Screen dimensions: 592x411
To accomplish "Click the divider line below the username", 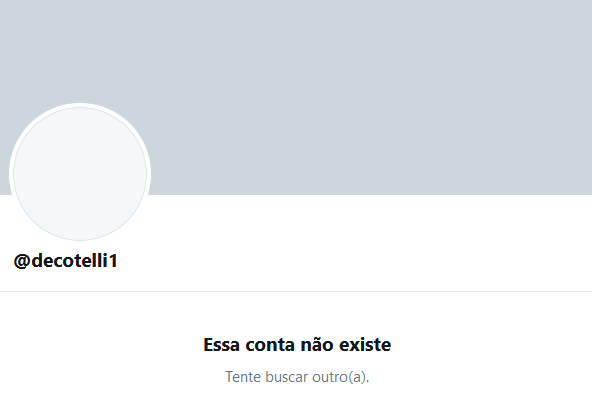I will click(x=296, y=291).
